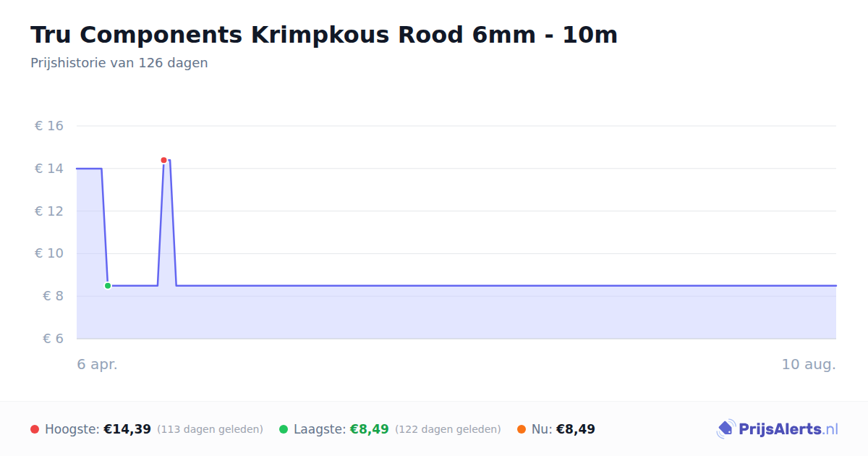
Task: Open the PrijsAlerts.nl brand link
Action: tap(778, 429)
